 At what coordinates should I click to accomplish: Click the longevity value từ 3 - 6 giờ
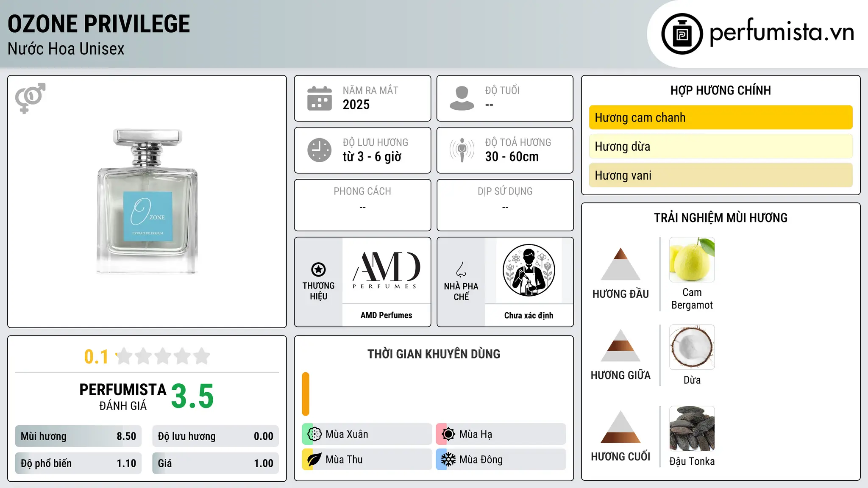point(372,157)
